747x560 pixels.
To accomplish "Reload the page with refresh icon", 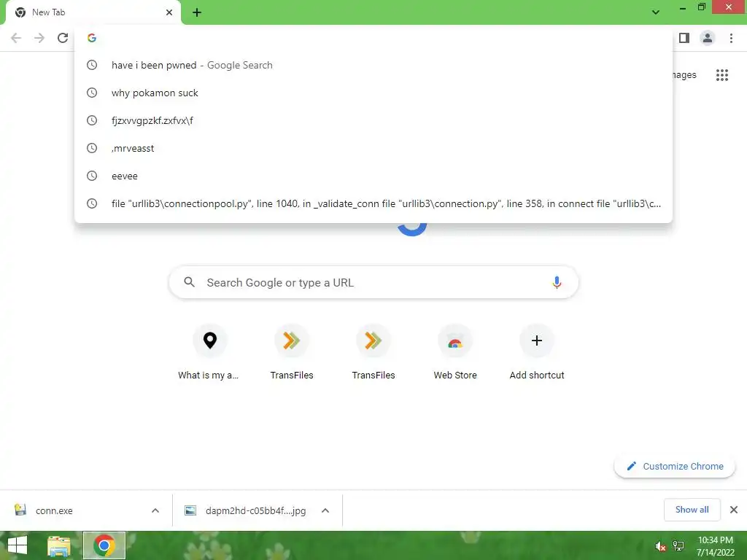I will [x=63, y=38].
